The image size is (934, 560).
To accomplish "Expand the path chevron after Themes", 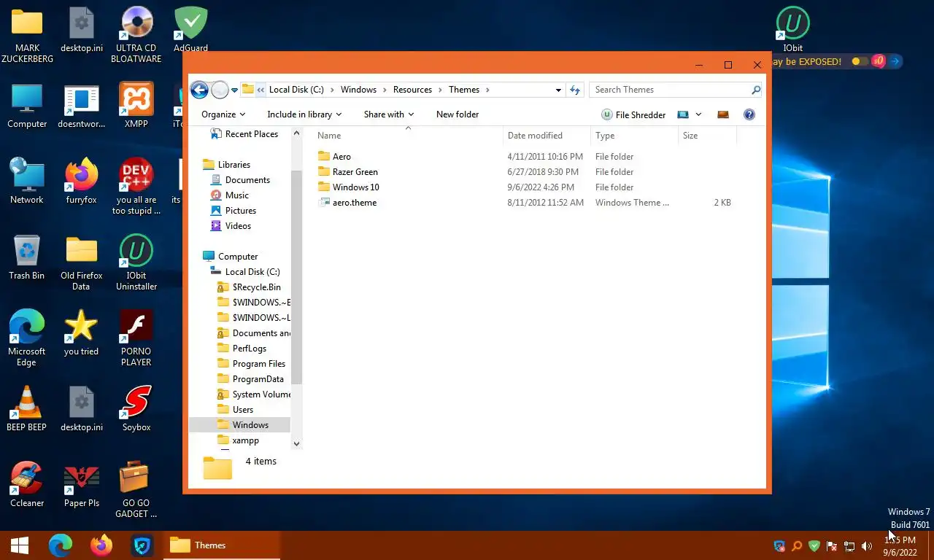I will 487,90.
